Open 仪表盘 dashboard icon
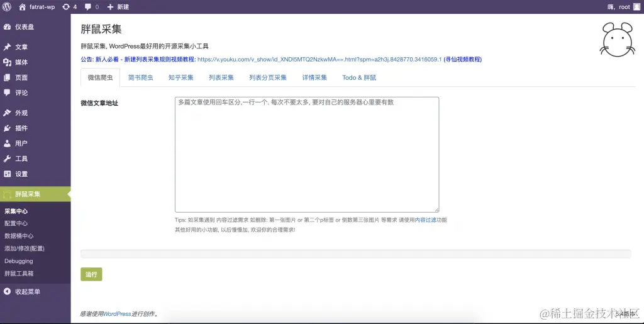This screenshot has height=324, width=644. [x=7, y=26]
